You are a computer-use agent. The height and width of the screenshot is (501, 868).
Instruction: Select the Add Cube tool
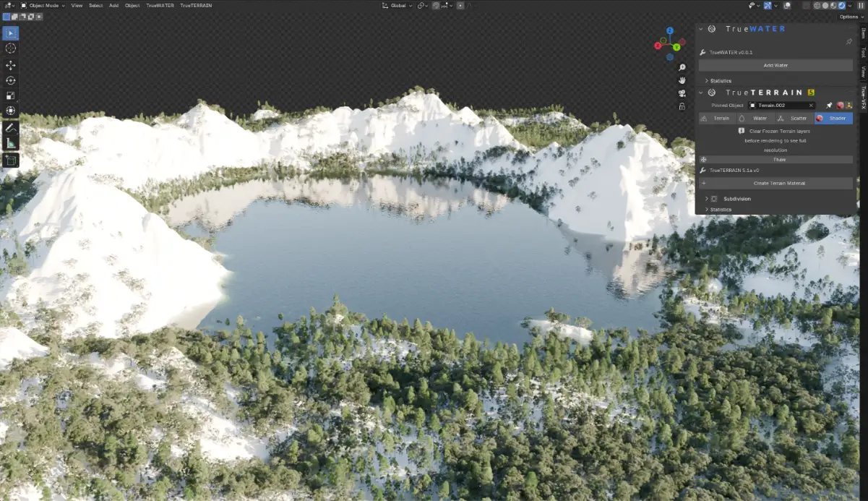[x=11, y=160]
